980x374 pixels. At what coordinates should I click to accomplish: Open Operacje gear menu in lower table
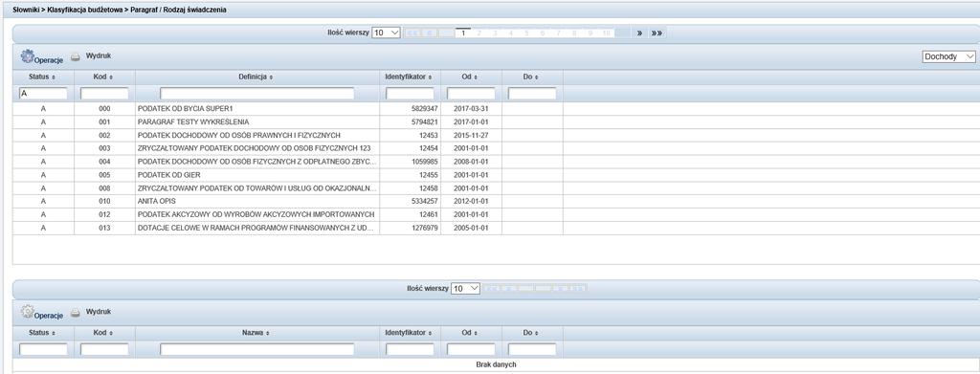point(42,312)
